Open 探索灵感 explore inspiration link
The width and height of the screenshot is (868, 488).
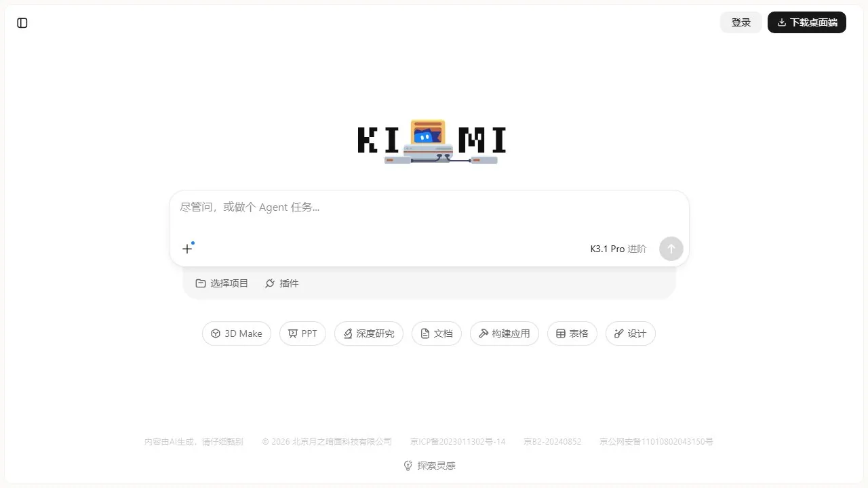pos(429,466)
